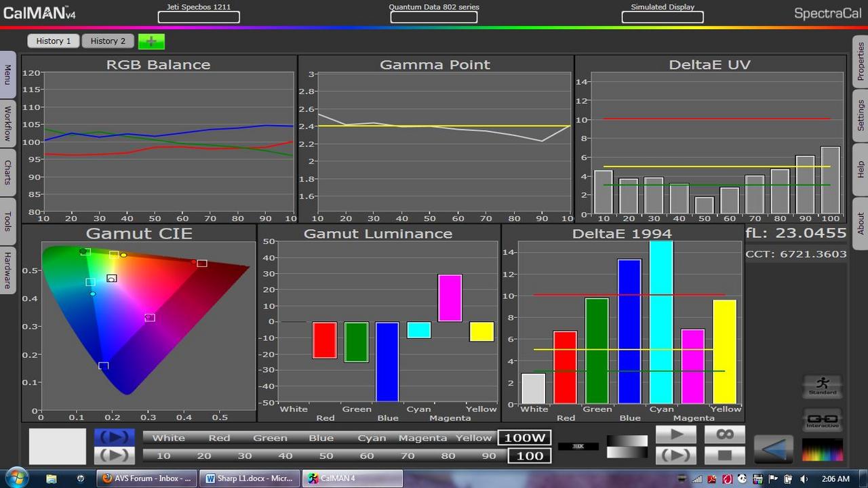Click the bracketed play button near stop
Screen dimensions: 868x488
[675, 455]
